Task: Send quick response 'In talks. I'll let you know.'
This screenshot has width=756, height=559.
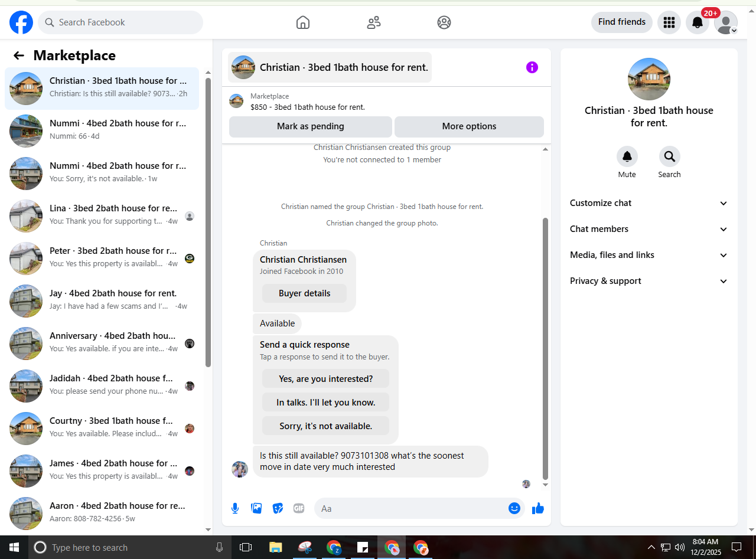Action: (x=325, y=403)
